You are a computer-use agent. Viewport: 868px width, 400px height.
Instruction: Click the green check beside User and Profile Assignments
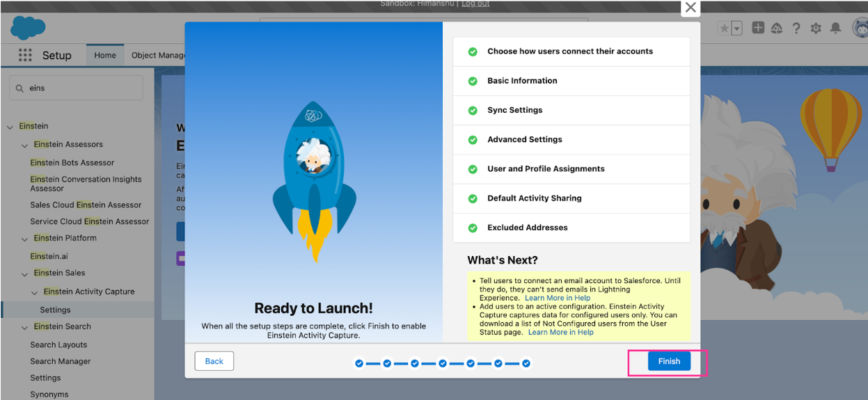pyautogui.click(x=473, y=169)
